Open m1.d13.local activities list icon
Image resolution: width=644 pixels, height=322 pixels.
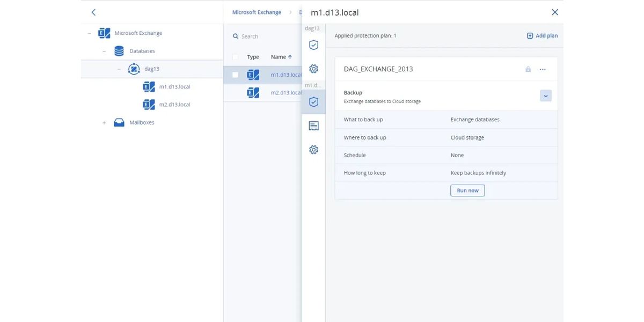coord(314,126)
